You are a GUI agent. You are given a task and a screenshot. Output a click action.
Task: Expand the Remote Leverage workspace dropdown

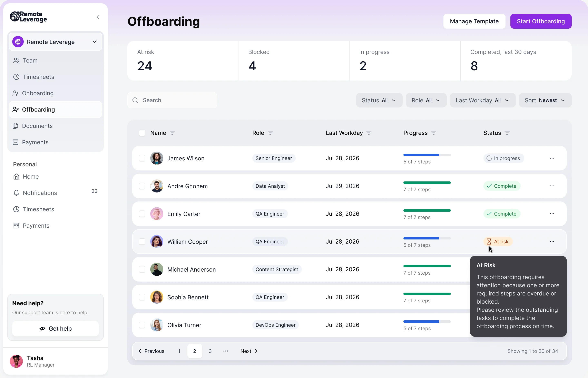coord(55,42)
